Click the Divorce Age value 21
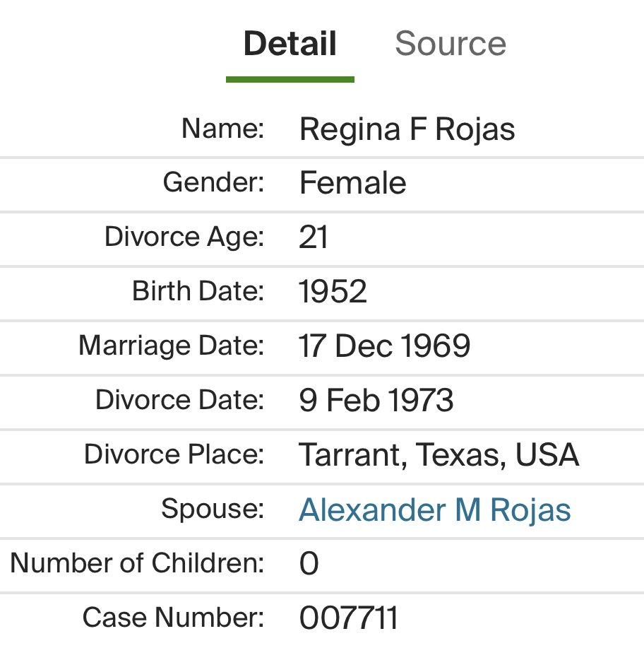This screenshot has width=644, height=648. [314, 237]
